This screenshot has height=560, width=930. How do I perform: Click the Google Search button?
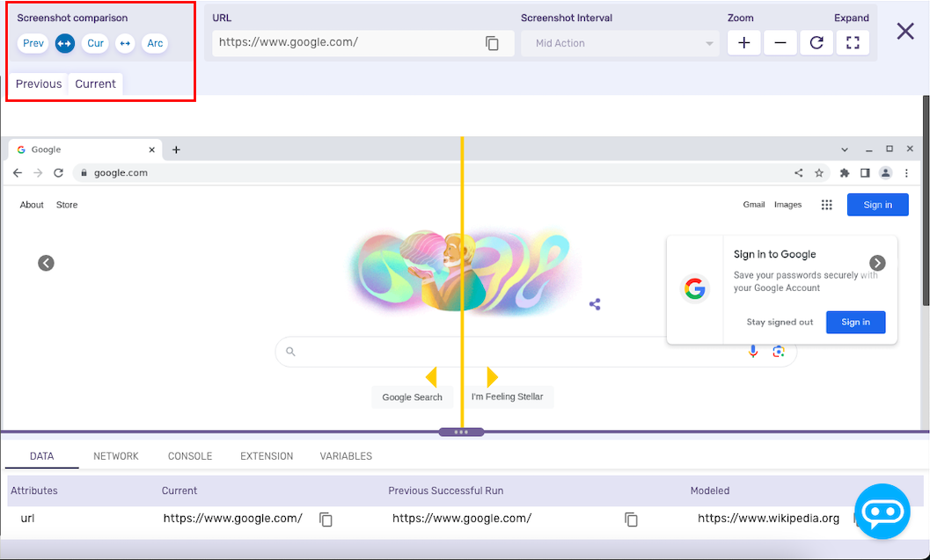click(413, 397)
